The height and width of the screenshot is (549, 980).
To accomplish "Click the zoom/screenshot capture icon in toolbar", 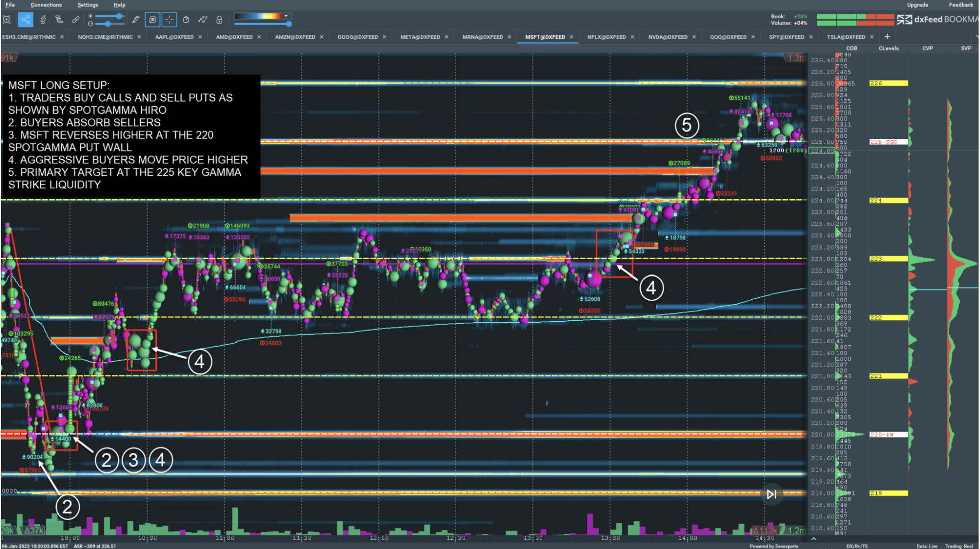I will click(x=7, y=20).
